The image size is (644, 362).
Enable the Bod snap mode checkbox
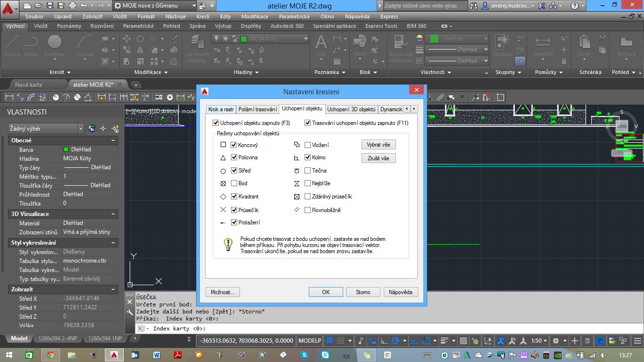click(x=234, y=183)
